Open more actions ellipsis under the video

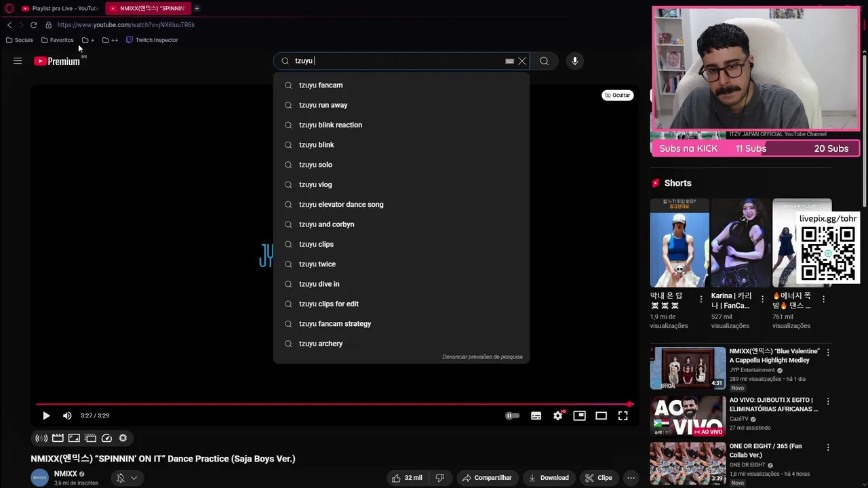631,478
